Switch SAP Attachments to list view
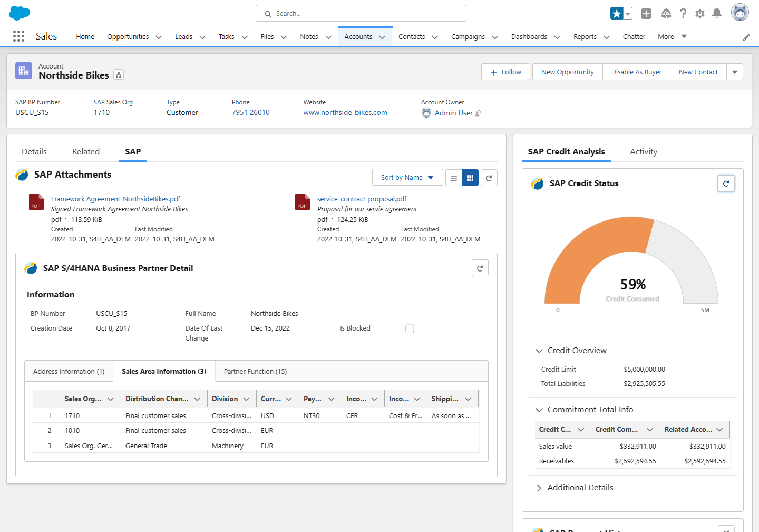This screenshot has width=759, height=532. click(x=454, y=178)
